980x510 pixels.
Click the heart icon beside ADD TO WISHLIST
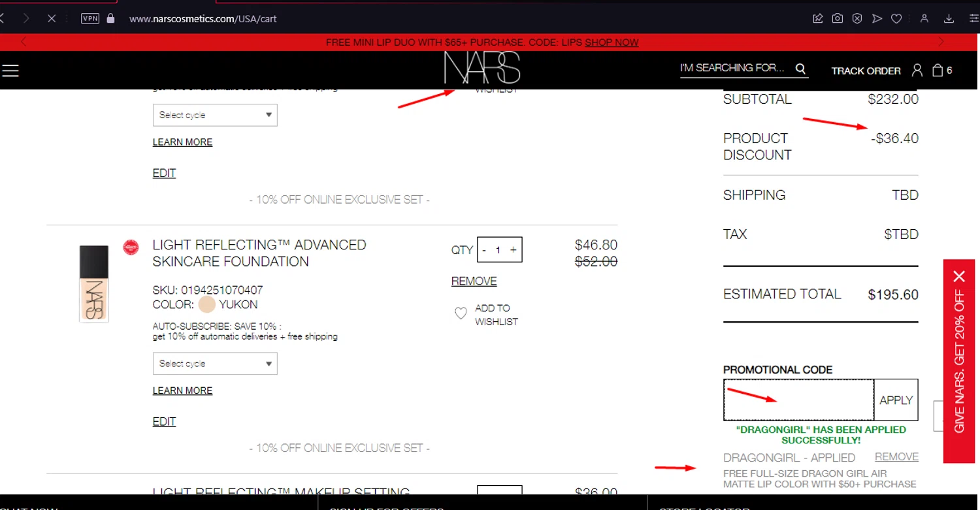point(461,313)
